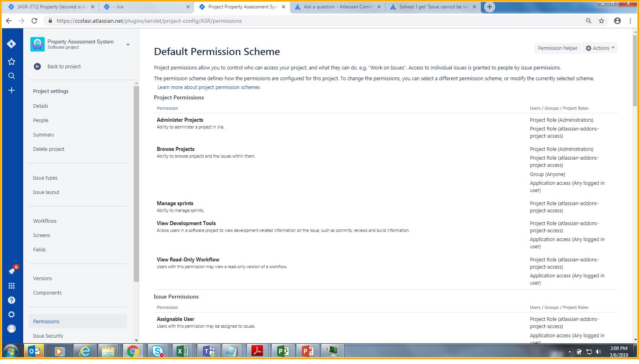Show hidden system tray icons arrow
Viewport: 639px width, 364px height.
click(570, 352)
